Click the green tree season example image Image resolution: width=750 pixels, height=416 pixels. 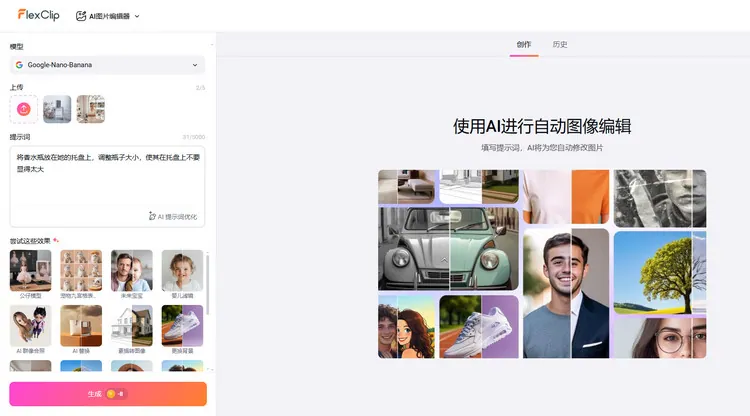[660, 273]
